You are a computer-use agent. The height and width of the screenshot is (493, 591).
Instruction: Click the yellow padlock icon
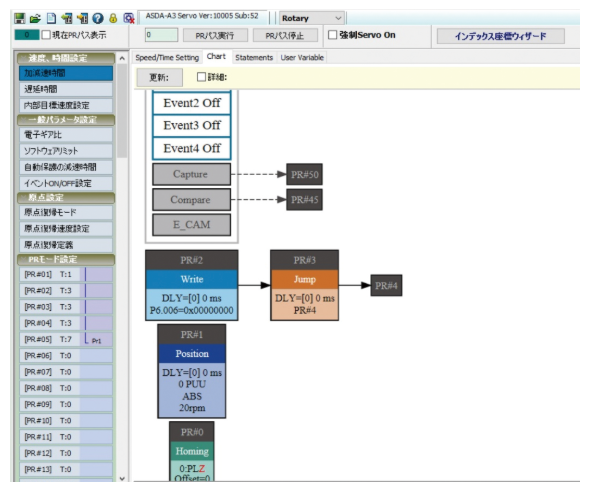tap(113, 18)
